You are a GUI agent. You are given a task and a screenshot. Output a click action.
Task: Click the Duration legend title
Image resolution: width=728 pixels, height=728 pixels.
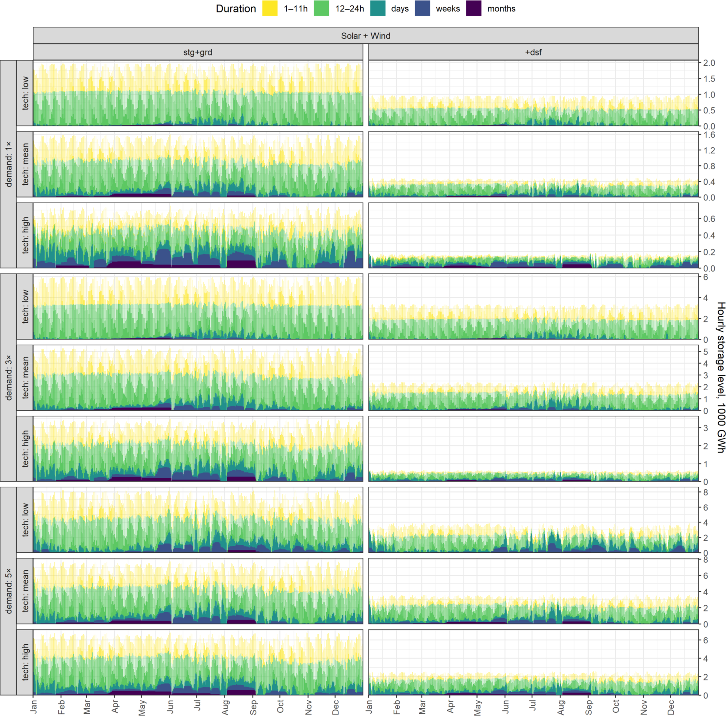coord(236,9)
